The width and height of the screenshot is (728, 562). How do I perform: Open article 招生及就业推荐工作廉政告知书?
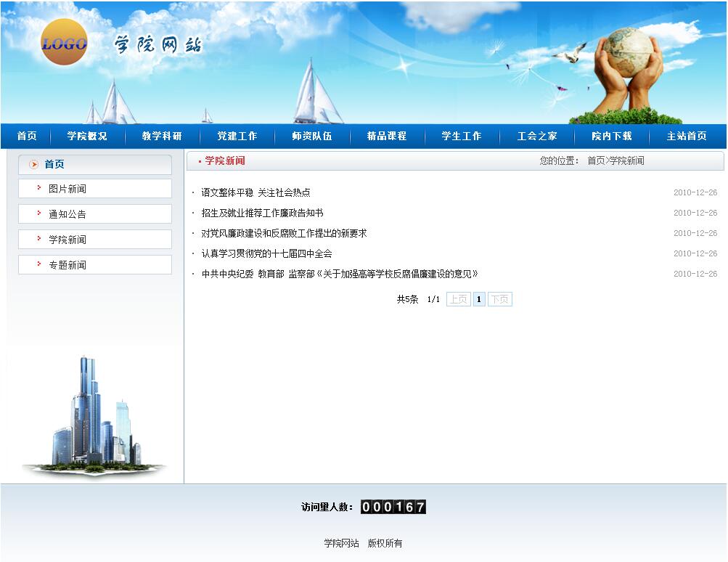click(x=262, y=213)
